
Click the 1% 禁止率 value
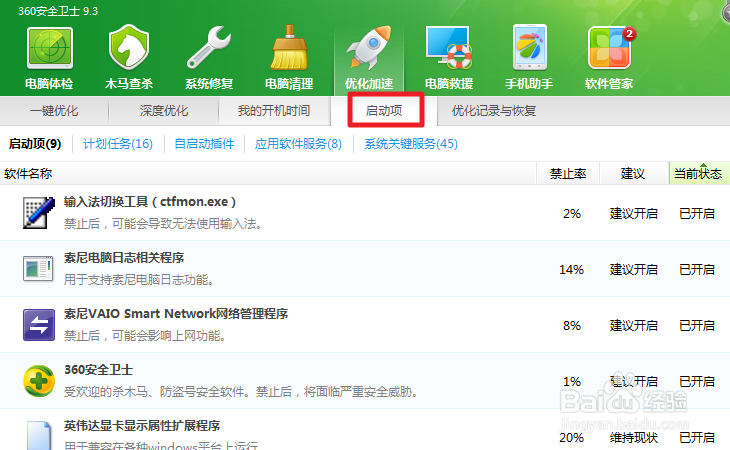572,382
